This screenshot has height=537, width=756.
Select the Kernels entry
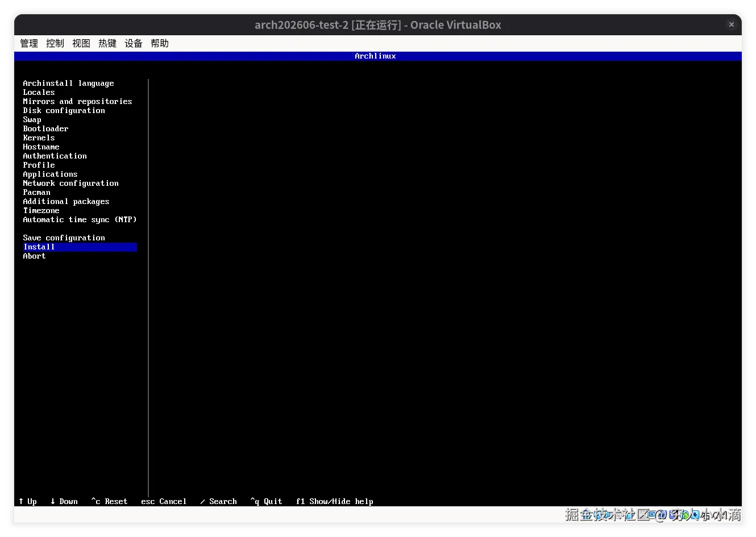pyautogui.click(x=39, y=138)
